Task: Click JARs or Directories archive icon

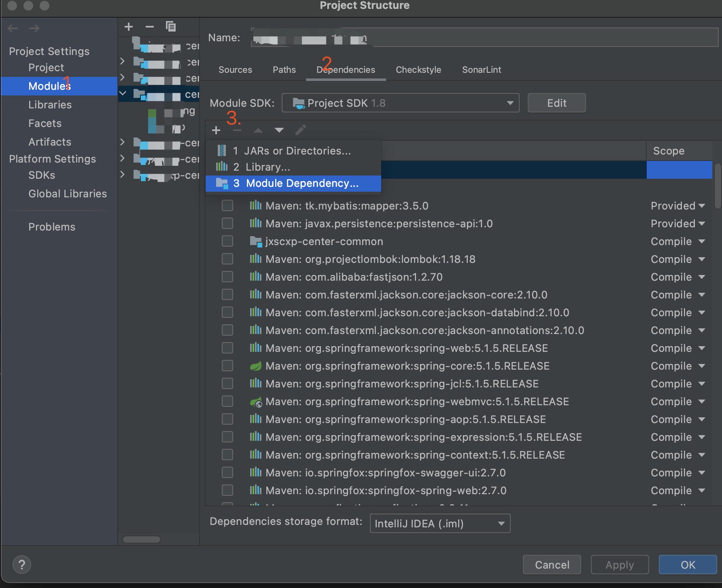Action: point(221,151)
